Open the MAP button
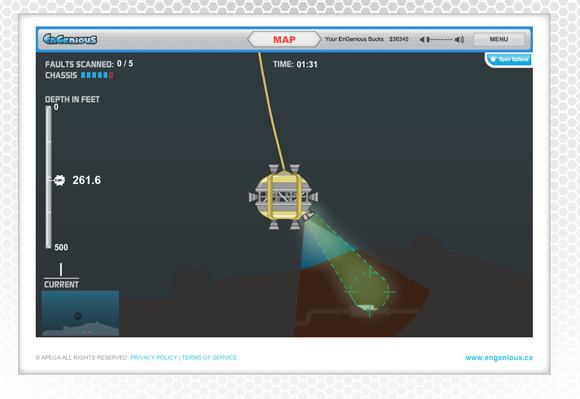Image resolution: width=580 pixels, height=399 pixels. [284, 39]
